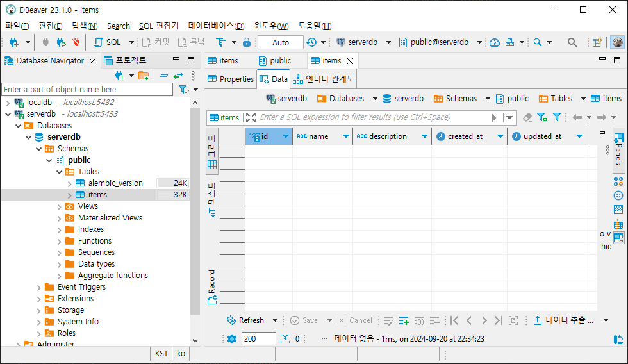Switch to the Properties tab
628x364 pixels.
pos(231,79)
